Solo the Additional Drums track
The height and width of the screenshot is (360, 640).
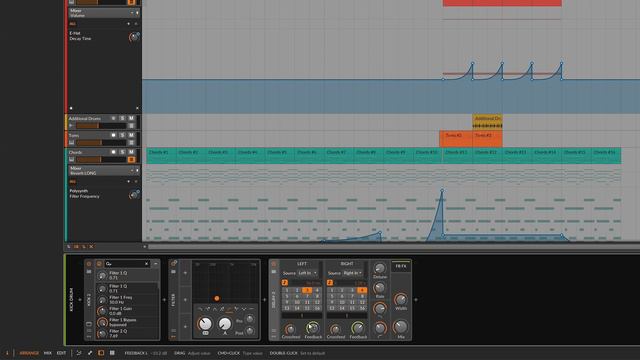point(122,118)
